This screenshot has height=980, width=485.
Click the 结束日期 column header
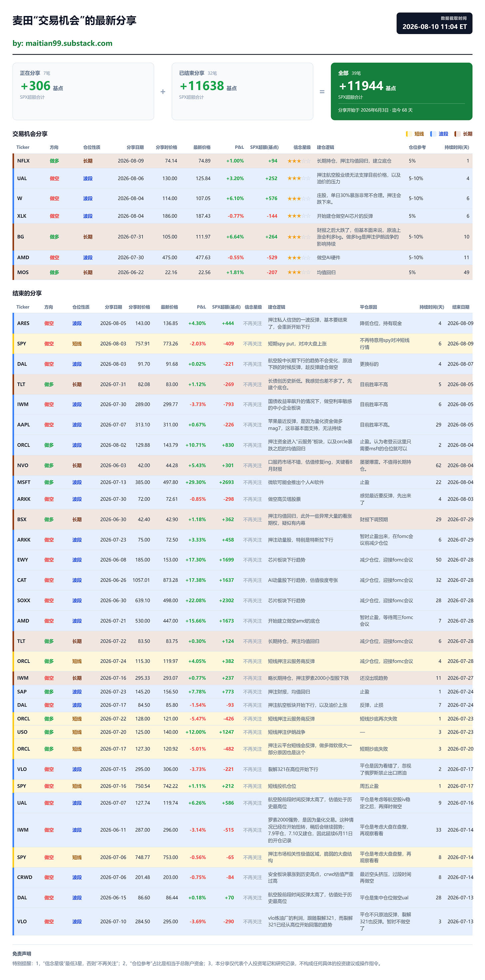[x=461, y=307]
